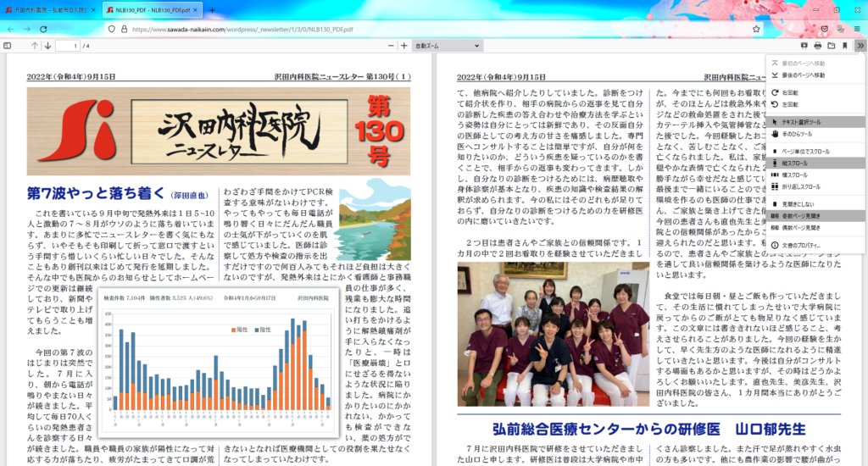Open 文書のプロパティ document properties
Screen dimensions: 868x466
(815, 245)
